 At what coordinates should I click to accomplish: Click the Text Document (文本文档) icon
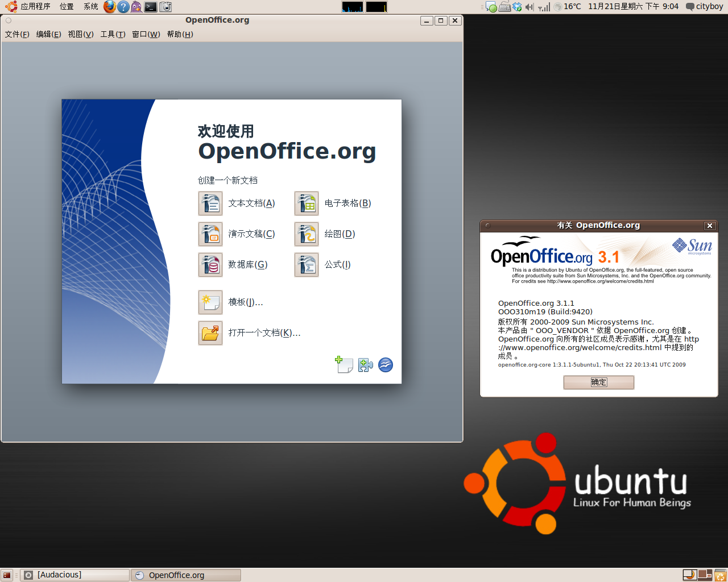(x=210, y=203)
